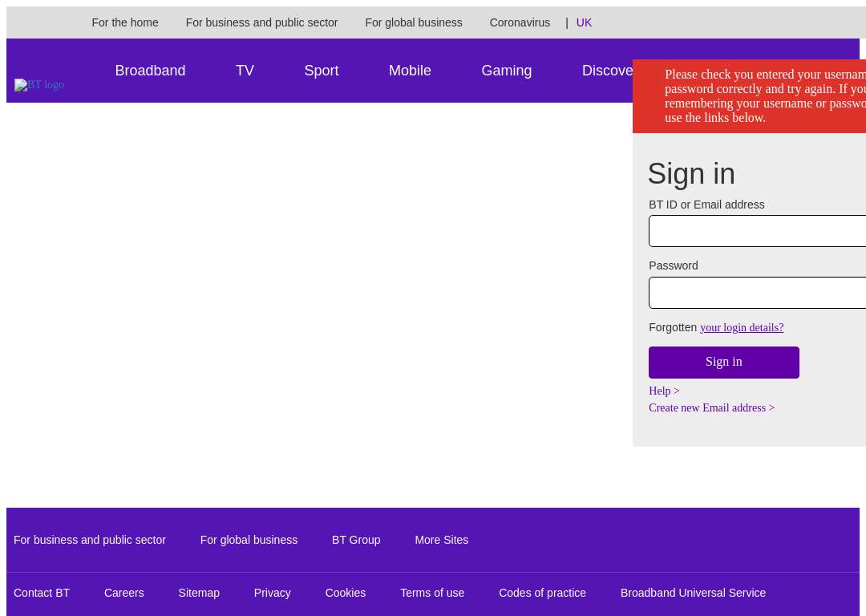
Task: Open the Broadband Universal Service link
Action: click(x=693, y=593)
